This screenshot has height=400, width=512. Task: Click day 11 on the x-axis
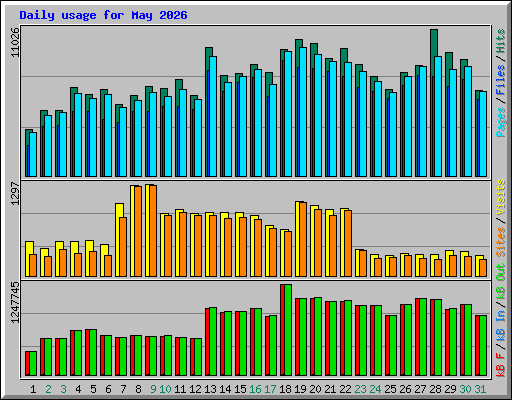(x=180, y=389)
